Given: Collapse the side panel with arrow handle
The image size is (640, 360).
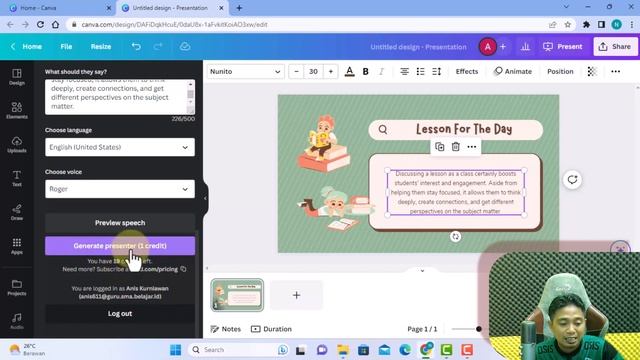Looking at the screenshot, I should tap(205, 198).
